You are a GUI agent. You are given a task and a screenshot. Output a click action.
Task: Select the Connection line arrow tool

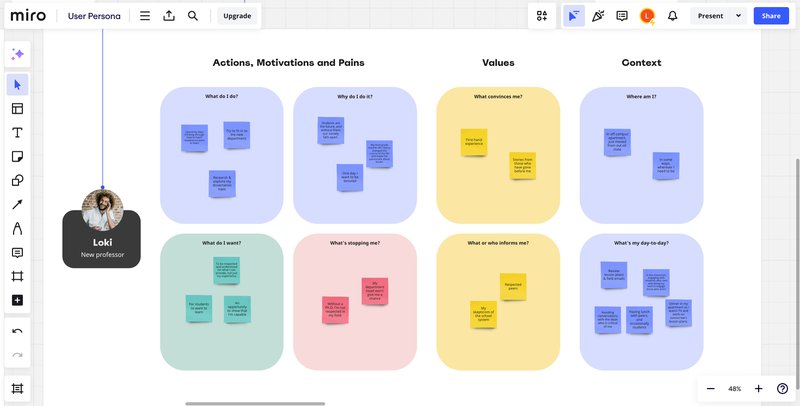pos(18,205)
